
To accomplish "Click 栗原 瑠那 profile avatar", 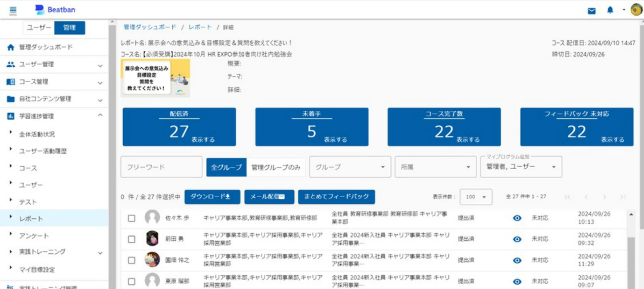I will (152, 280).
